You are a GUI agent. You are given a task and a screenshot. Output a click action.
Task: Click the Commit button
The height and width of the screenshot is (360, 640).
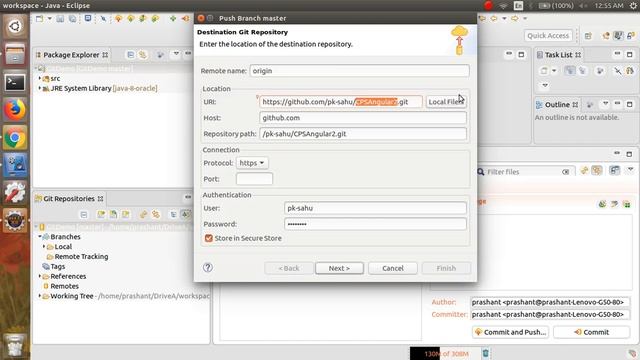coord(591,332)
